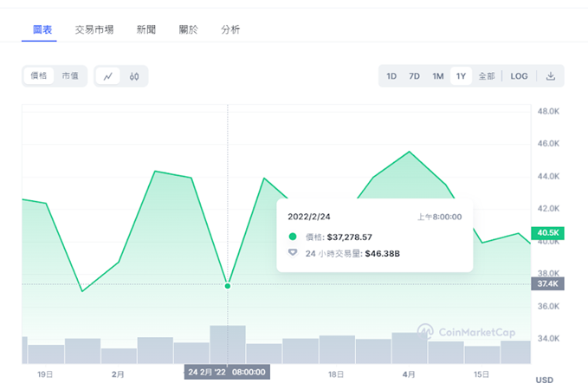Click the 40.5K current price label
The width and height of the screenshot is (588, 390).
547,233
